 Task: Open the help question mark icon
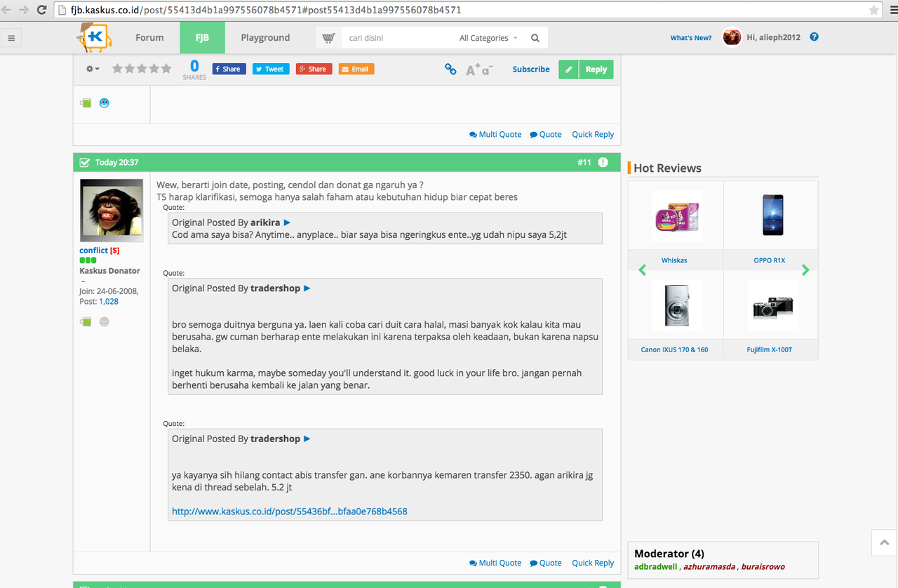click(x=814, y=37)
